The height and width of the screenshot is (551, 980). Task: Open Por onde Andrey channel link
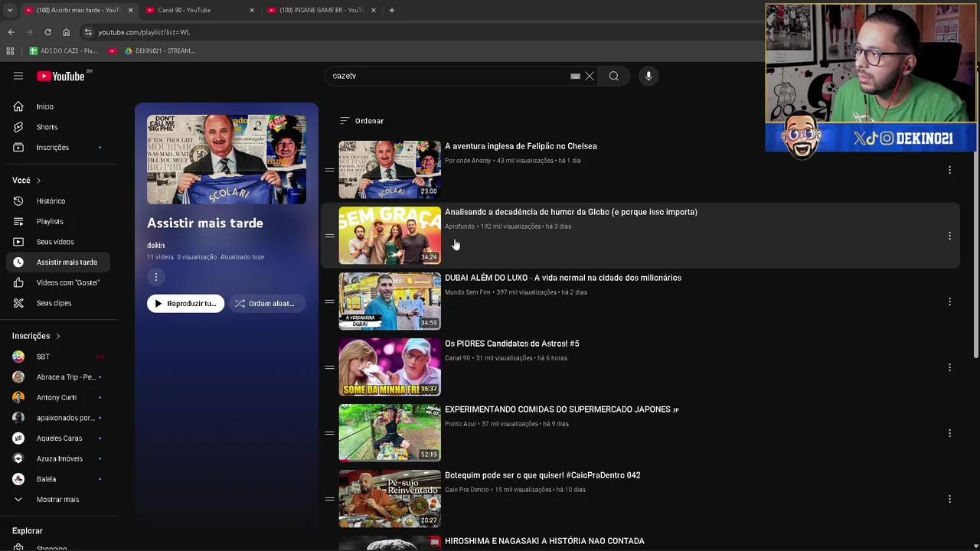468,161
